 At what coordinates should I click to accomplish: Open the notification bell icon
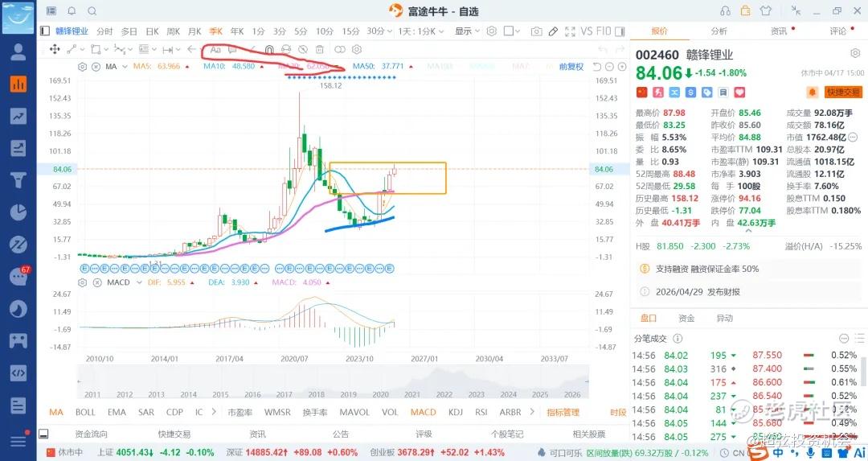point(72,11)
